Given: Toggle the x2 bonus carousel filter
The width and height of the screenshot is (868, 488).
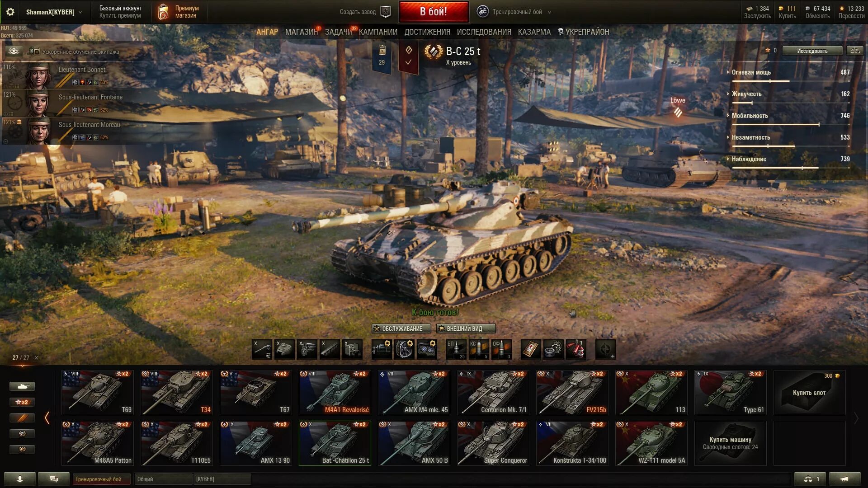Looking at the screenshot, I should pyautogui.click(x=22, y=402).
